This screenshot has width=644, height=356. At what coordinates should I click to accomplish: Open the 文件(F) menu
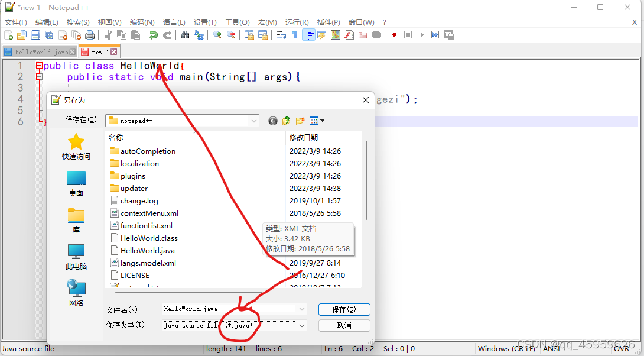click(x=15, y=22)
